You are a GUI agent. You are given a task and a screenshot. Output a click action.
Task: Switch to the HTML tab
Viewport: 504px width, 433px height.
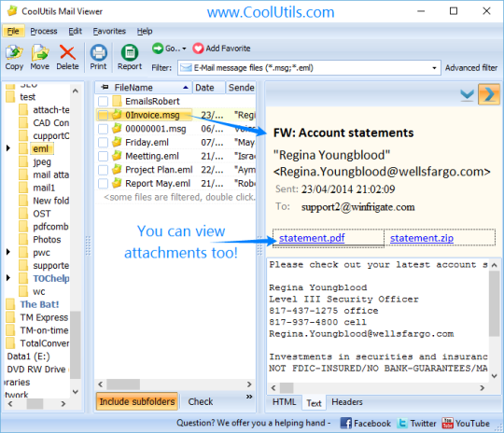click(284, 402)
